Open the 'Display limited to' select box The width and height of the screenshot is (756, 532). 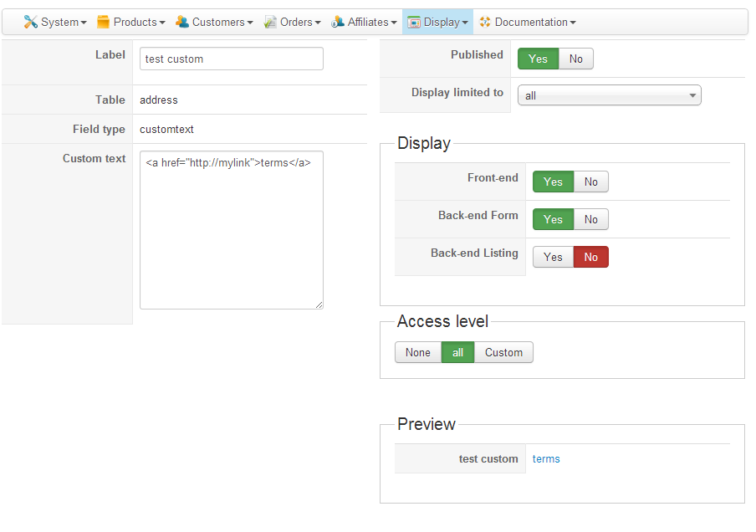[610, 95]
